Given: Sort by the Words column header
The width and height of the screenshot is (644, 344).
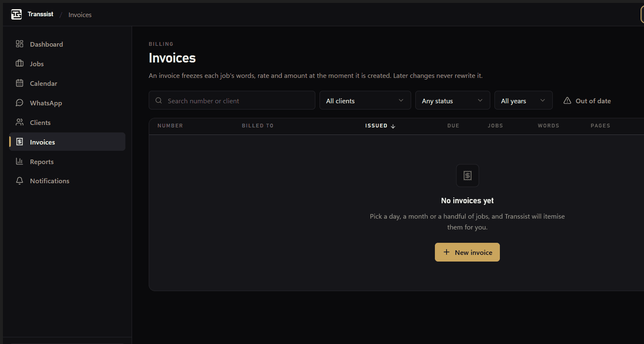Looking at the screenshot, I should [548, 125].
